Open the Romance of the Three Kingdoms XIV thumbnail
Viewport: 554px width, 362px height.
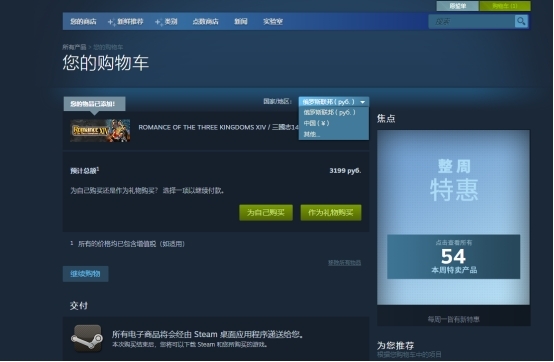100,131
